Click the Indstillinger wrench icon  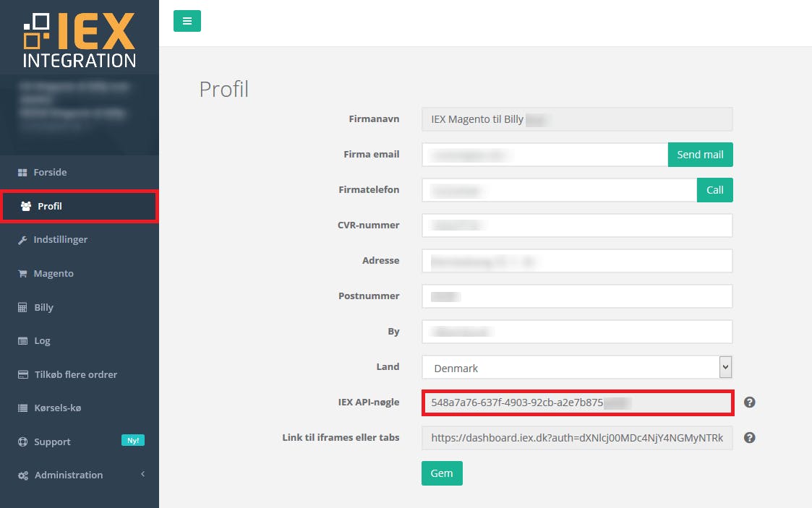tap(22, 240)
